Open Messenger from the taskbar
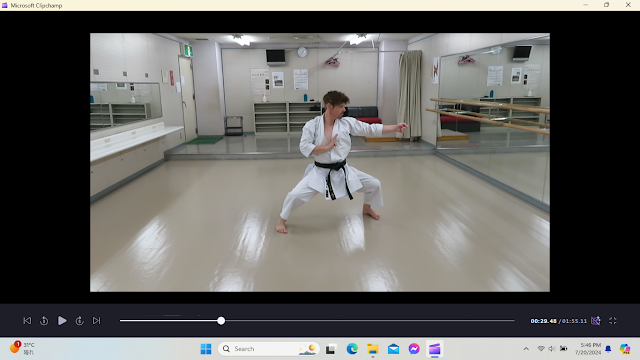 point(414,349)
